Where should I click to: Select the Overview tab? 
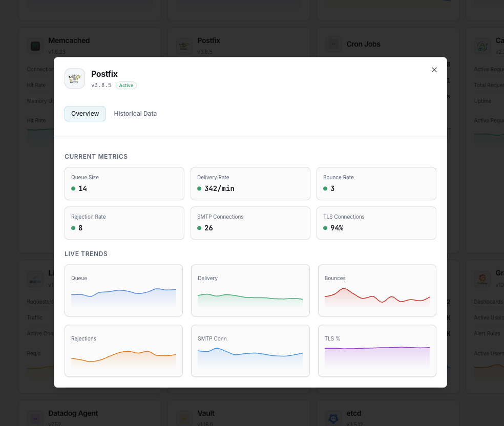86,114
